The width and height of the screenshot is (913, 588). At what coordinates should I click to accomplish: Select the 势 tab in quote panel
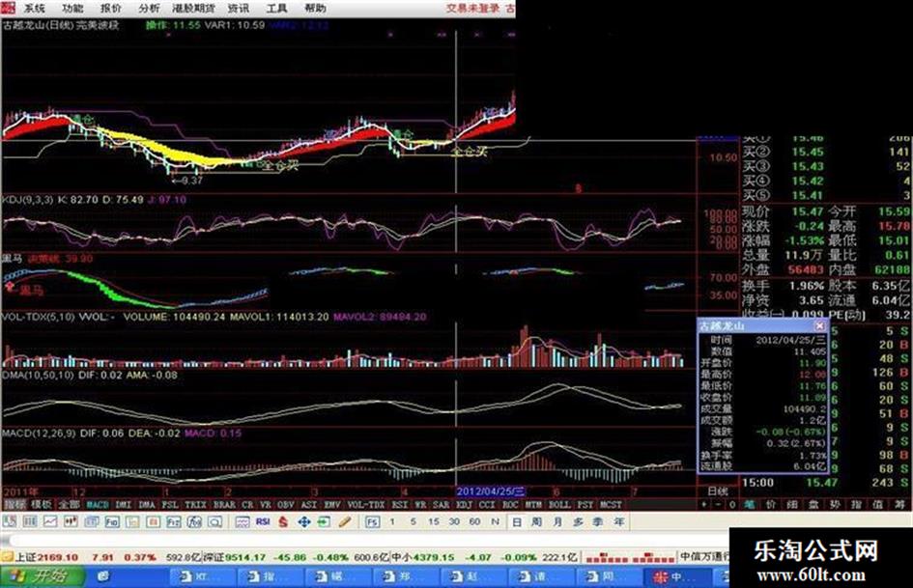835,505
